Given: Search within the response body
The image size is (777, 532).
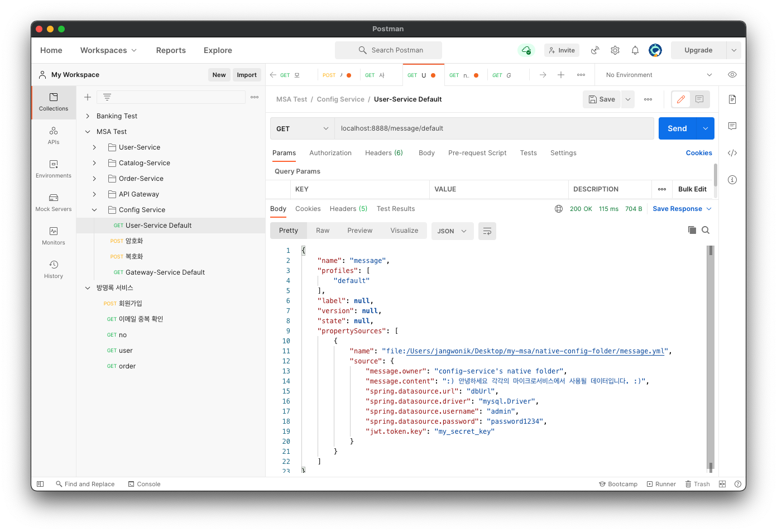Looking at the screenshot, I should tap(706, 230).
